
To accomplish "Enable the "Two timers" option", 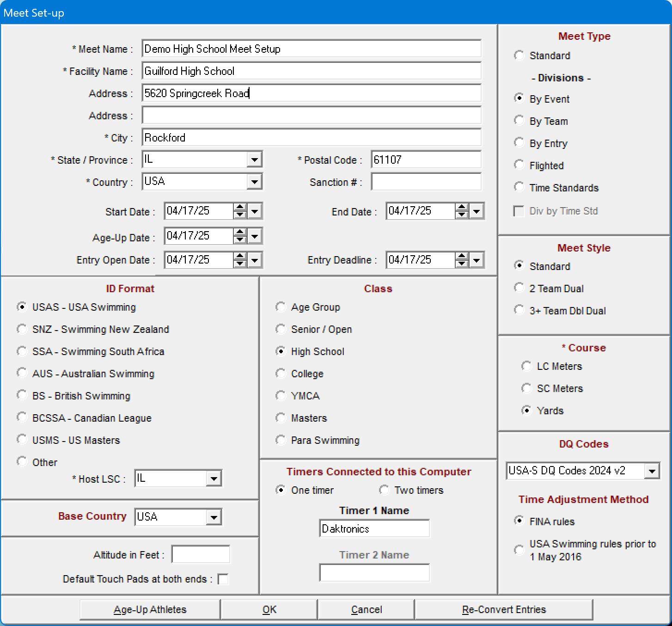I will click(x=384, y=490).
